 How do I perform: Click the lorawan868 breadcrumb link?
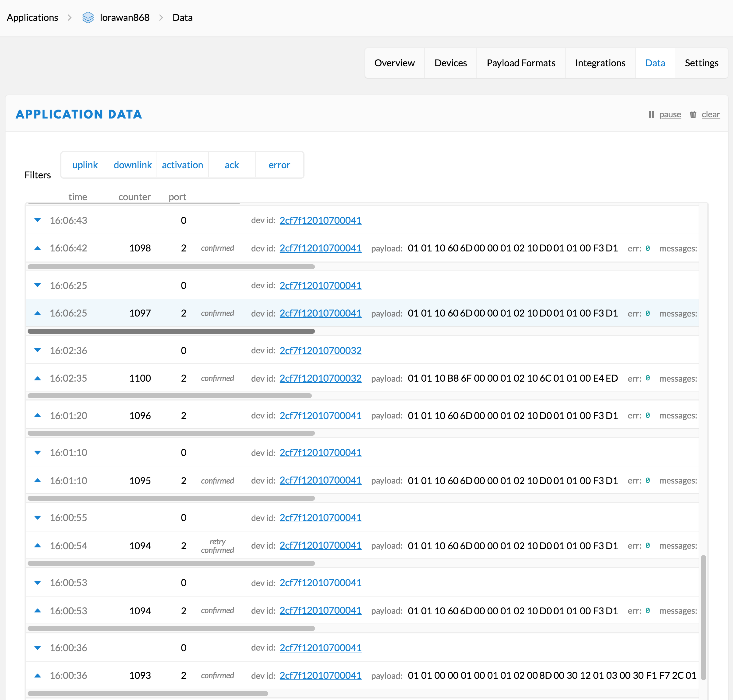pyautogui.click(x=125, y=17)
